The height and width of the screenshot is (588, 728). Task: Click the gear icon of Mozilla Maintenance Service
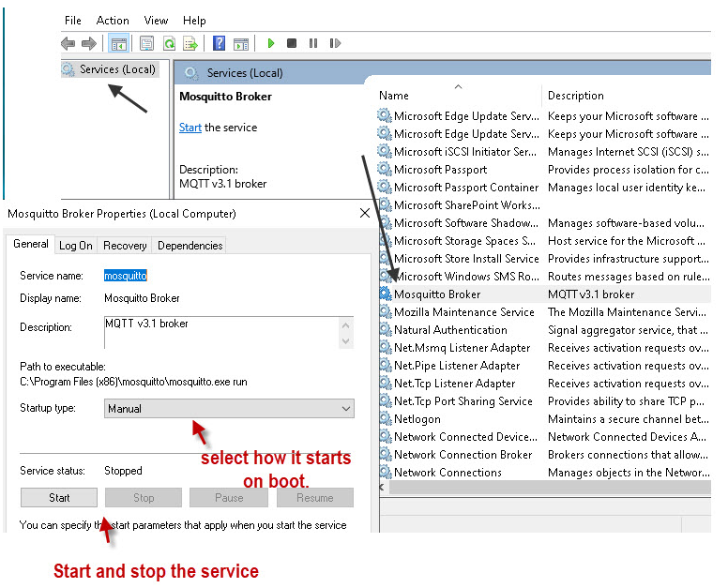[x=386, y=312]
